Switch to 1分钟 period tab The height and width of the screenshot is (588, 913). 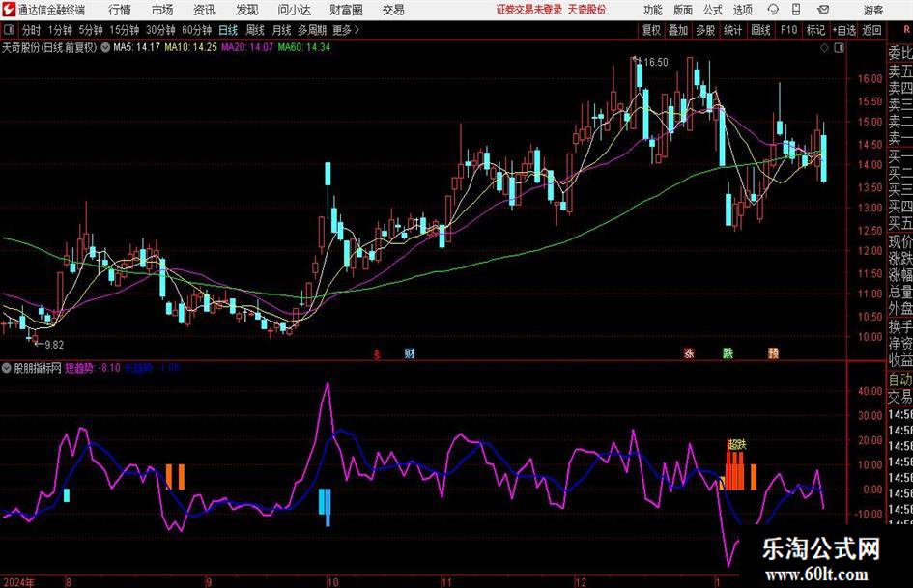(60, 30)
